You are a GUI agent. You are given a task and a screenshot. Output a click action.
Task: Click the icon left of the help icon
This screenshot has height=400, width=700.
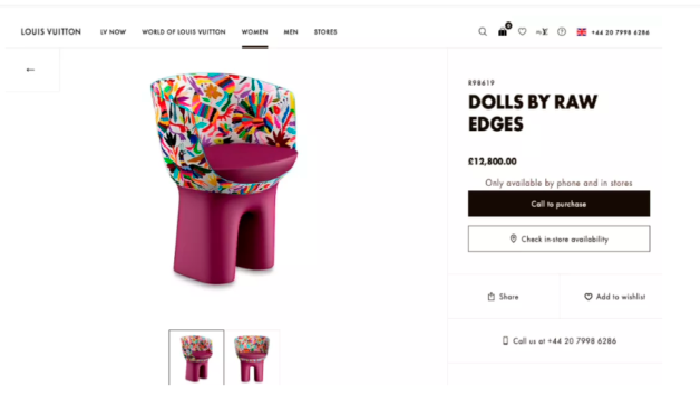pos(542,32)
